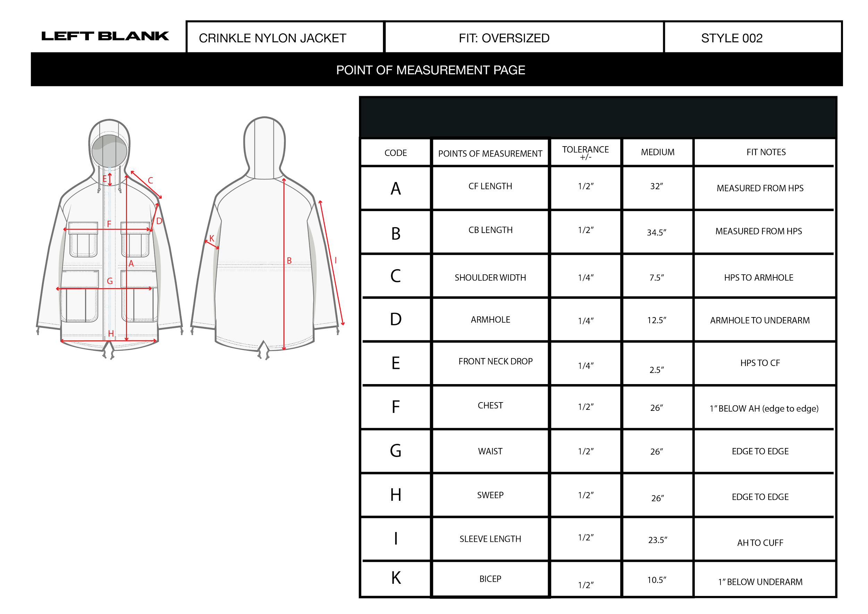The width and height of the screenshot is (868, 614).
Task: Click code letter E in table
Action: pos(395,363)
